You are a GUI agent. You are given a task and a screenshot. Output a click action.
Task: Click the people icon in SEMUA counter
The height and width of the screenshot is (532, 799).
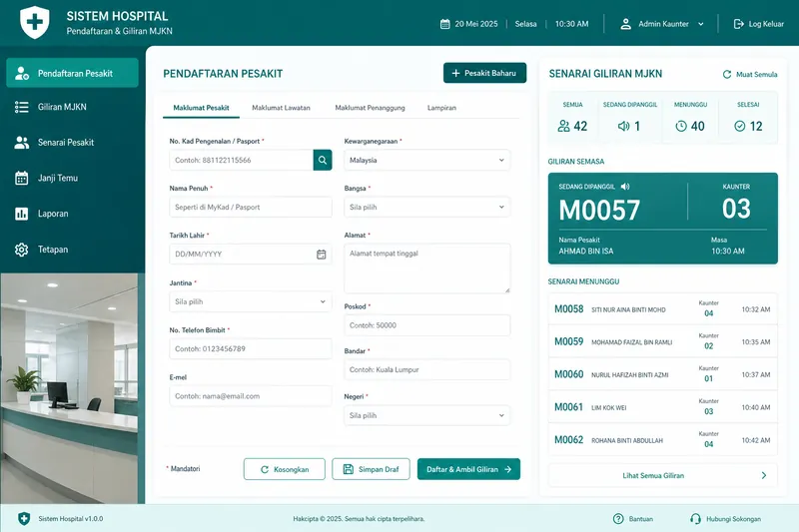(563, 126)
